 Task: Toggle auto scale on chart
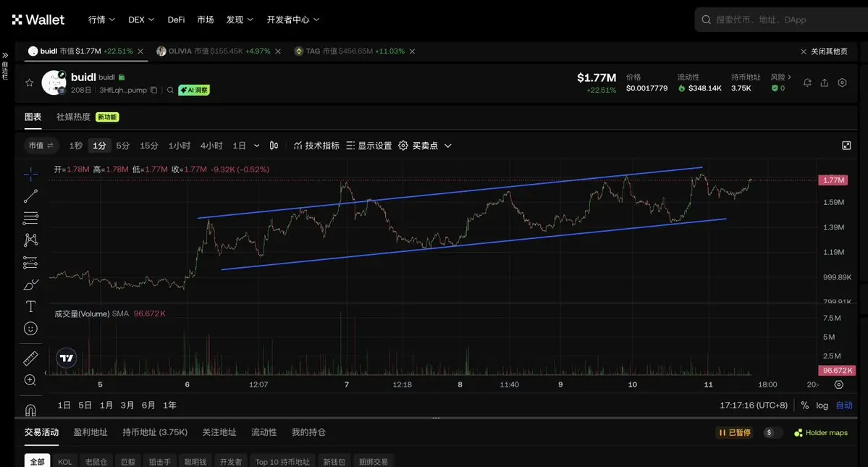point(844,405)
